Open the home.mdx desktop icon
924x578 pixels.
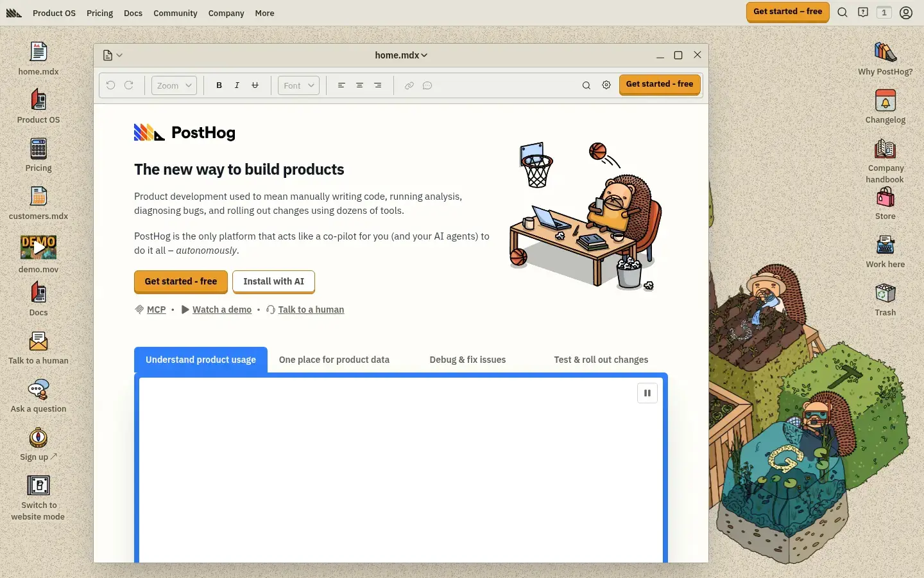(38, 52)
